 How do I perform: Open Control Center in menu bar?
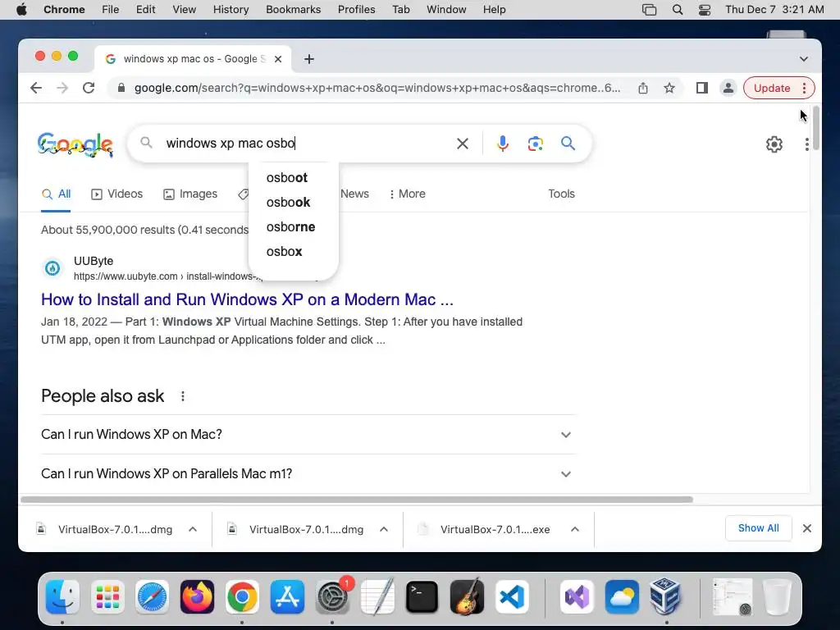pos(705,10)
